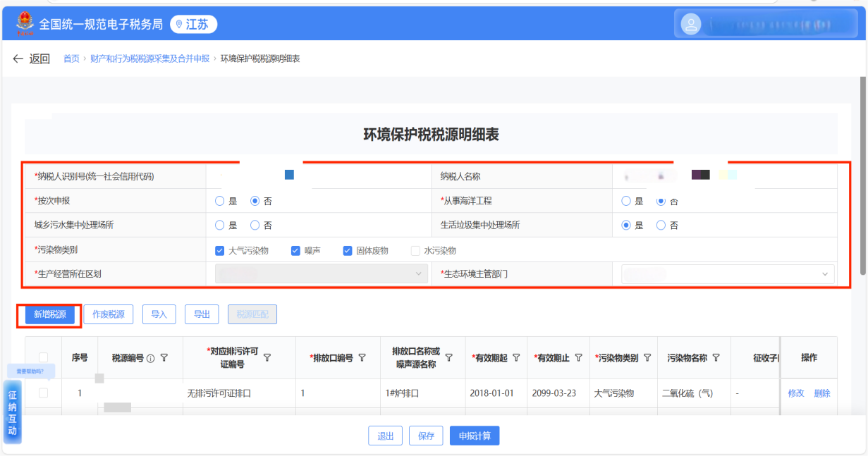Image resolution: width=868 pixels, height=456 pixels.
Task: Click the tax bureau emblem logo
Action: click(x=25, y=24)
